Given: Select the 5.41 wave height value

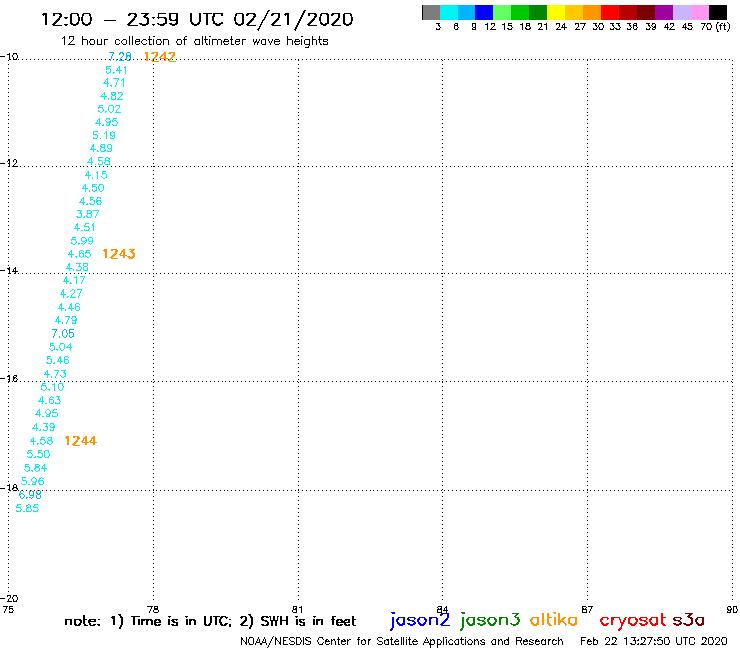Looking at the screenshot, I should coord(116,70).
